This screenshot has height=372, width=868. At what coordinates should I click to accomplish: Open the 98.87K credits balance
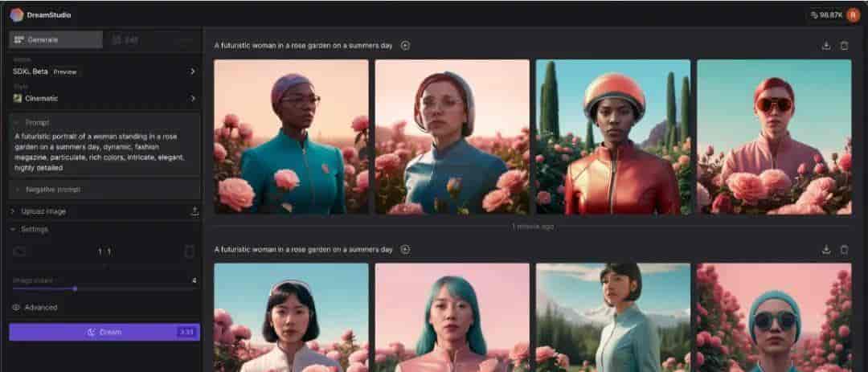(x=826, y=15)
